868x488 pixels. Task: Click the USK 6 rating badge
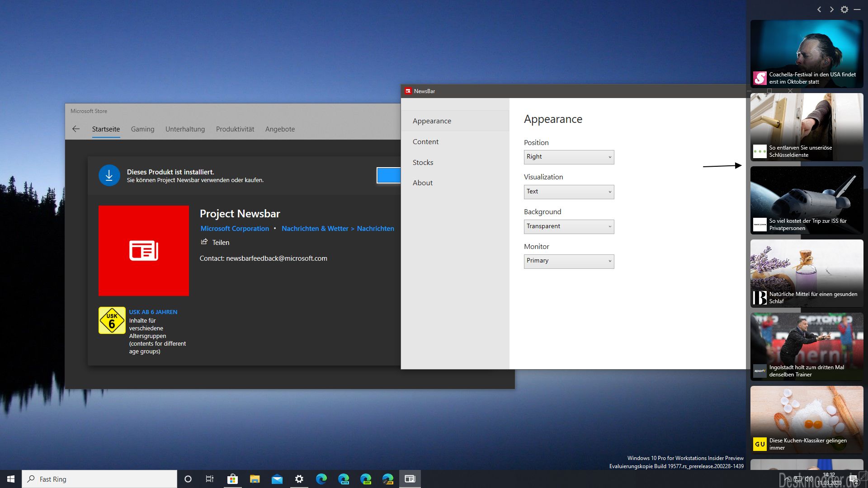[112, 320]
